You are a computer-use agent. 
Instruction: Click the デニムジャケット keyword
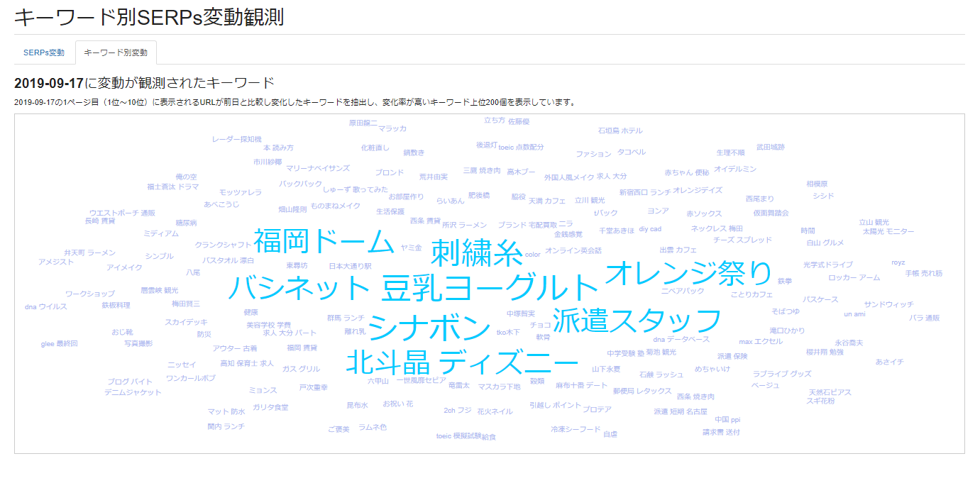[x=133, y=392]
